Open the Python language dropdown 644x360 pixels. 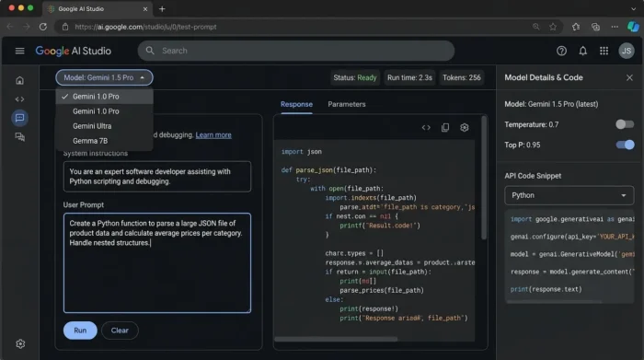569,195
